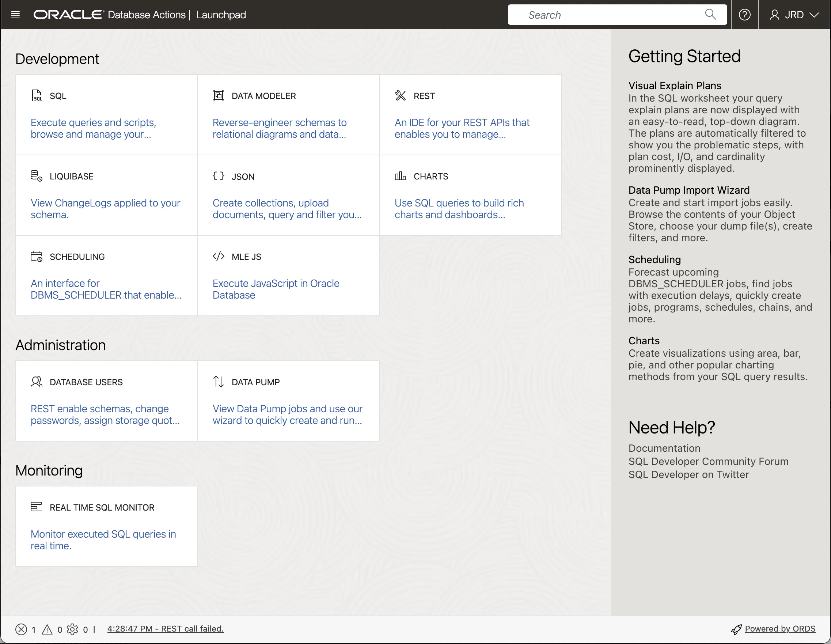Click the Visual Explain Plans heading
The image size is (831, 644).
(x=675, y=85)
